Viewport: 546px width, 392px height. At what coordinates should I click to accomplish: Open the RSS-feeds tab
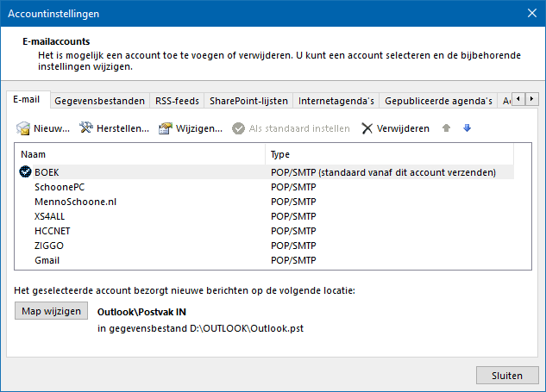coord(177,101)
